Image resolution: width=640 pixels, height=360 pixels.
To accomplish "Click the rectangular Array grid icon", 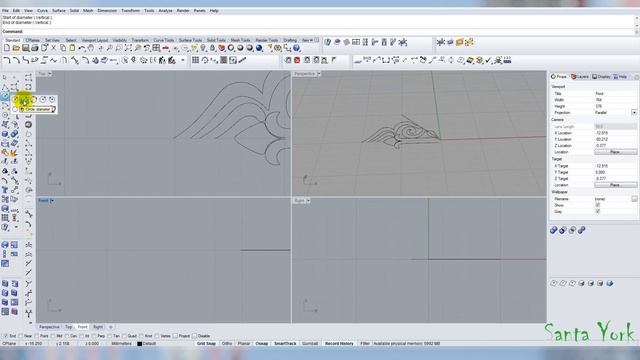I will (196, 60).
